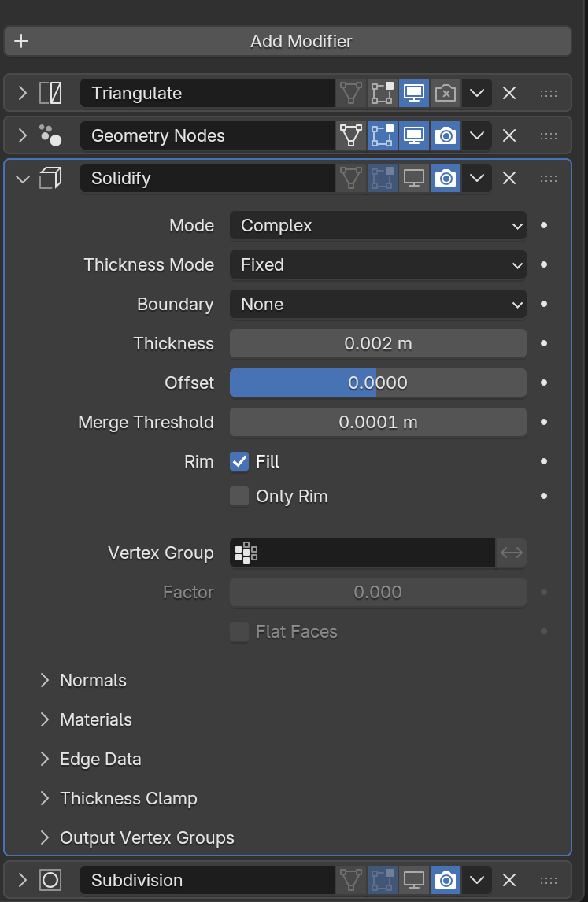Toggle render visibility for Triangulate modifier
588x902 pixels.
pyautogui.click(x=446, y=94)
